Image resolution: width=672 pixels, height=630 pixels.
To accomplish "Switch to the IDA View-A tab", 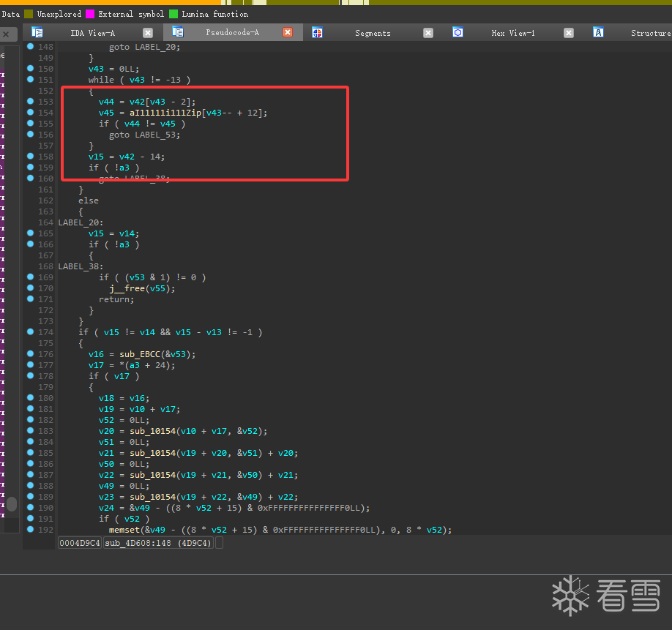I will (x=92, y=33).
